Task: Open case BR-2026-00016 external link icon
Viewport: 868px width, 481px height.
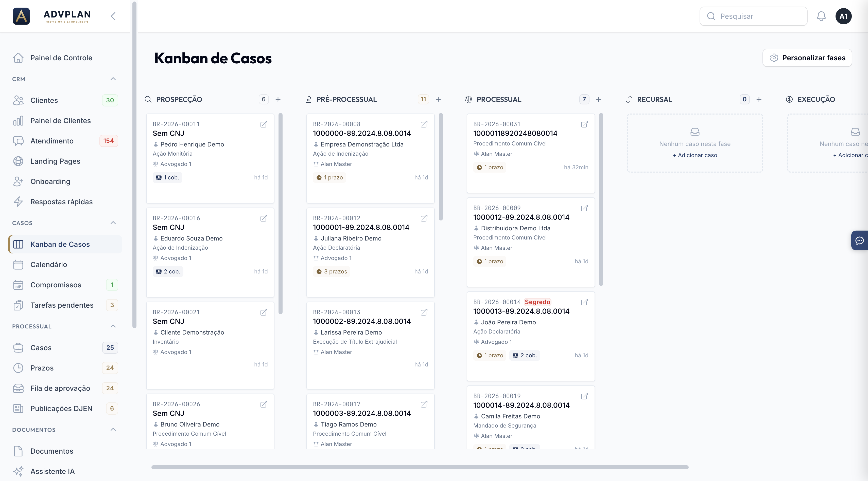Action: click(264, 218)
